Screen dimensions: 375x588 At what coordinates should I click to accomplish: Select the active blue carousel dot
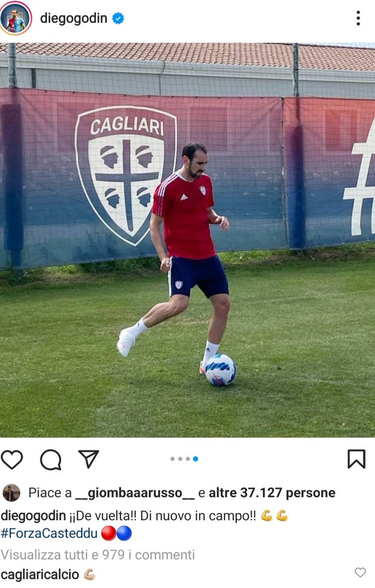(195, 459)
